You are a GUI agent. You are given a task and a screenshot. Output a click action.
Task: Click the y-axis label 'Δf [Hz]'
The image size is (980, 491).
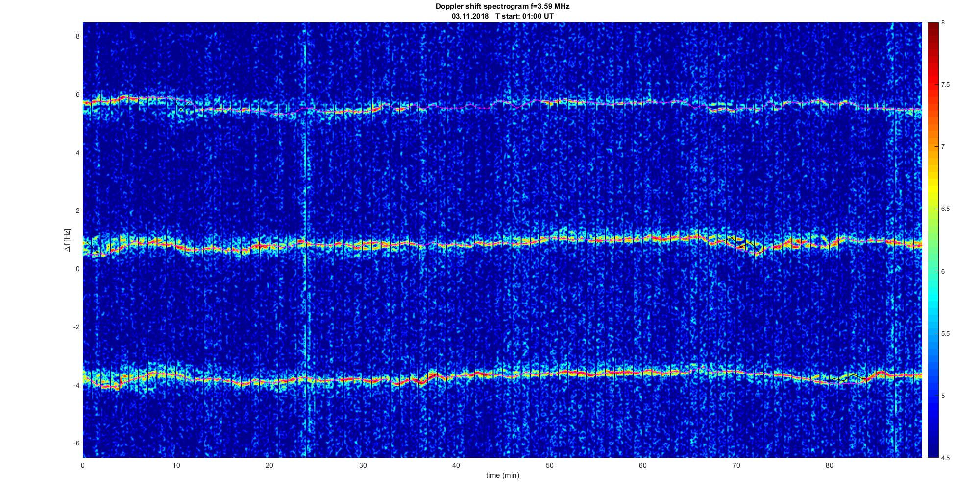tap(67, 240)
